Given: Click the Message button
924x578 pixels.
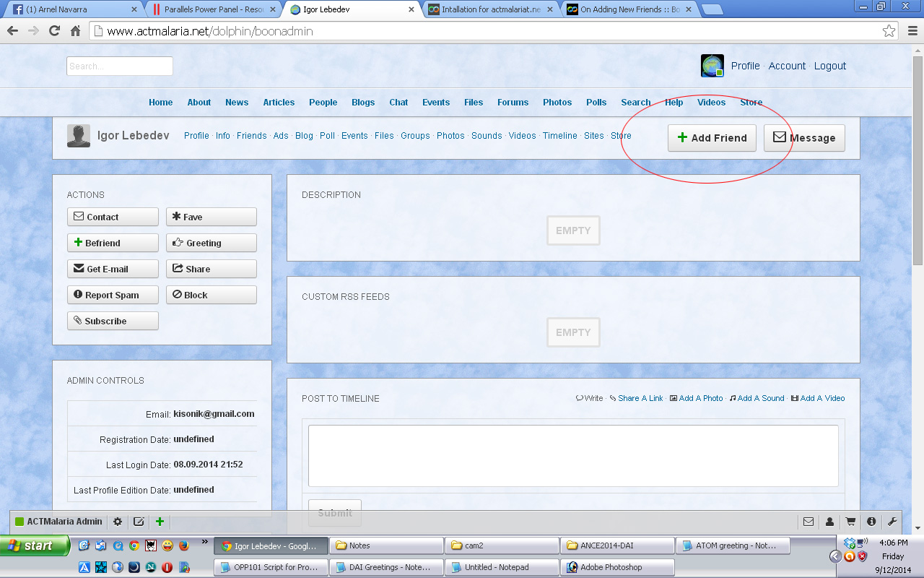Looking at the screenshot, I should pos(804,138).
